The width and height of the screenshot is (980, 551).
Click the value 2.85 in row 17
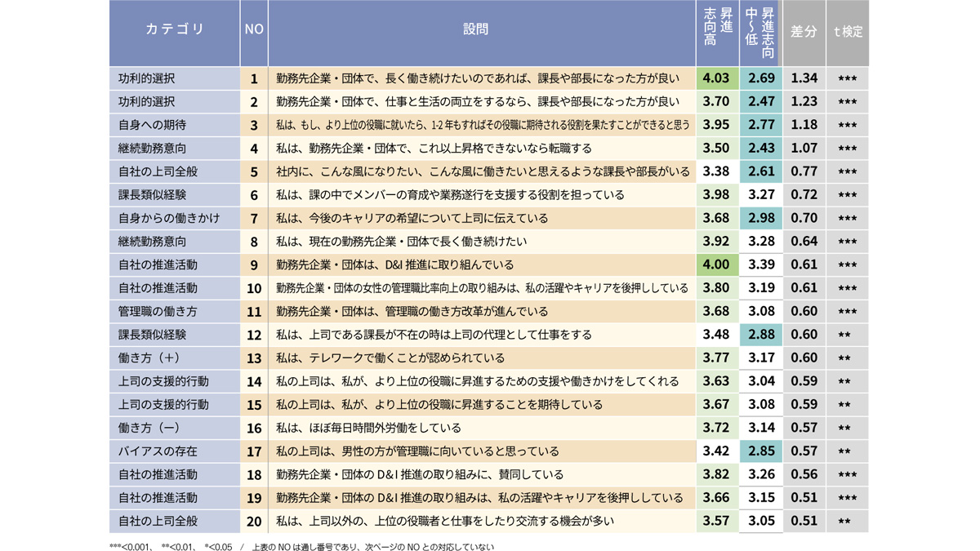pos(761,451)
